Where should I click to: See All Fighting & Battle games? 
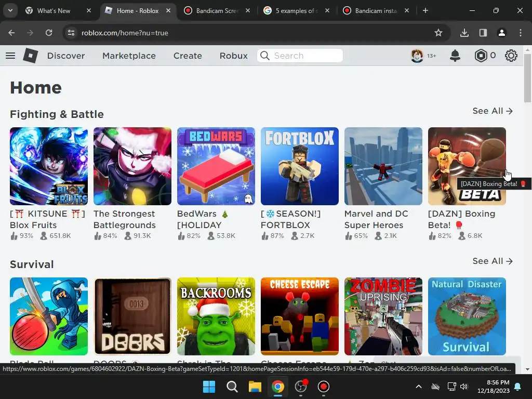click(493, 111)
